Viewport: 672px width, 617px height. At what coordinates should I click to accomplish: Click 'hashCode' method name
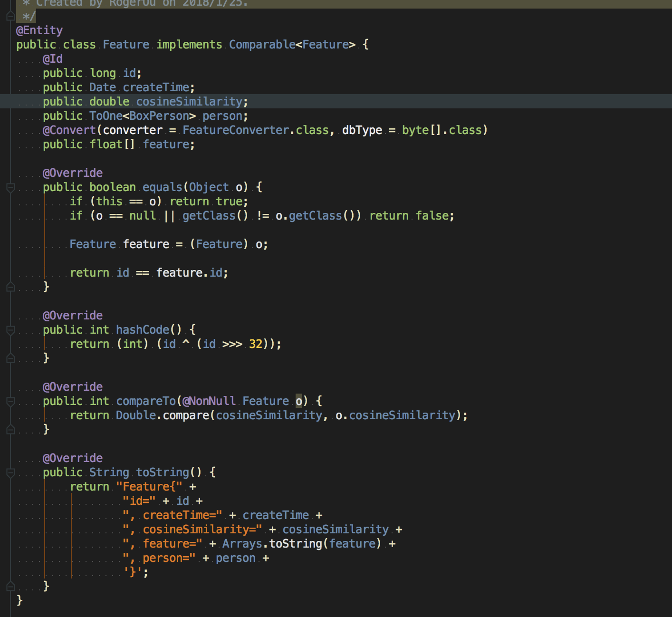[x=143, y=330]
